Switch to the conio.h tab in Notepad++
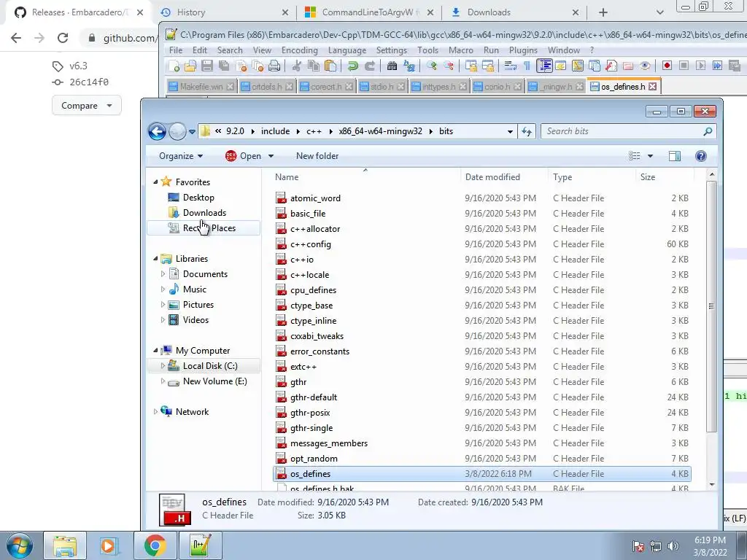747x560 pixels. click(x=497, y=87)
